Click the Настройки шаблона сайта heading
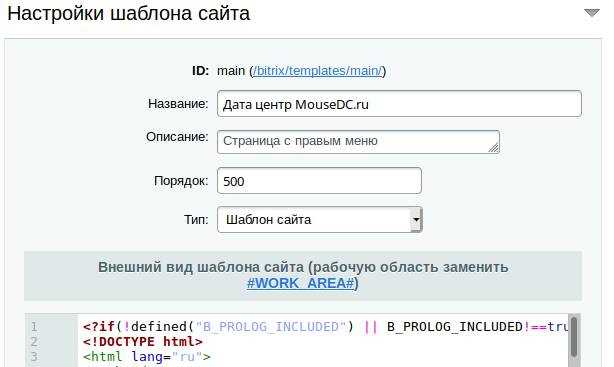This screenshot has width=614, height=367. click(x=128, y=13)
